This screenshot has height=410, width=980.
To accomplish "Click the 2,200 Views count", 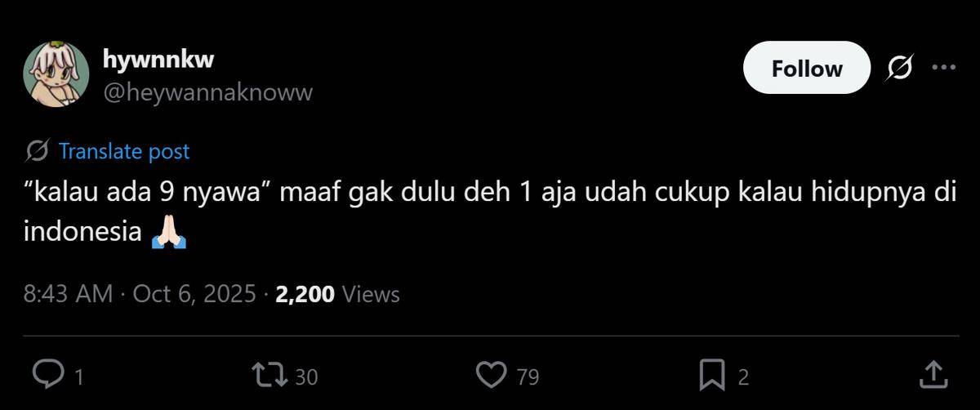I will point(337,294).
